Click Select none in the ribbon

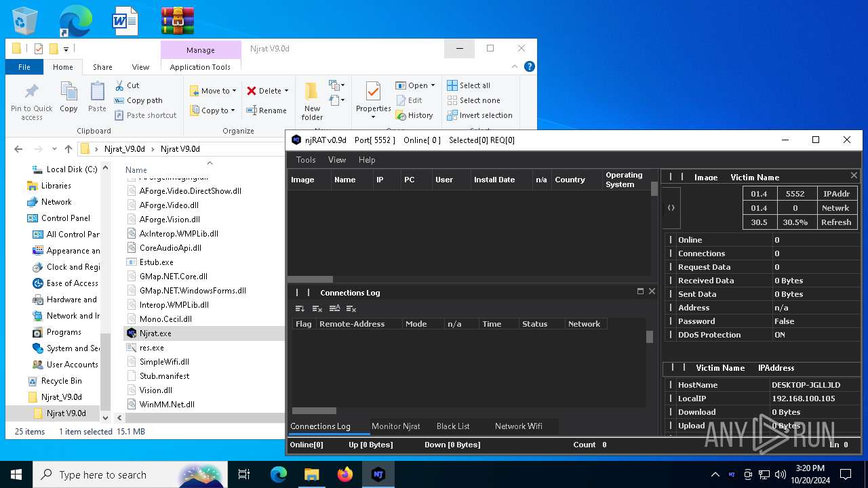click(x=473, y=100)
